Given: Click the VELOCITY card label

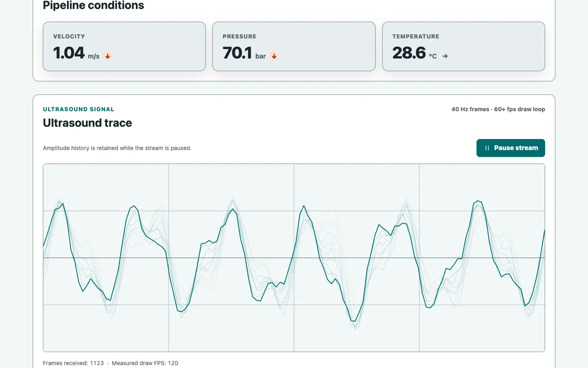Looking at the screenshot, I should click(x=69, y=36).
